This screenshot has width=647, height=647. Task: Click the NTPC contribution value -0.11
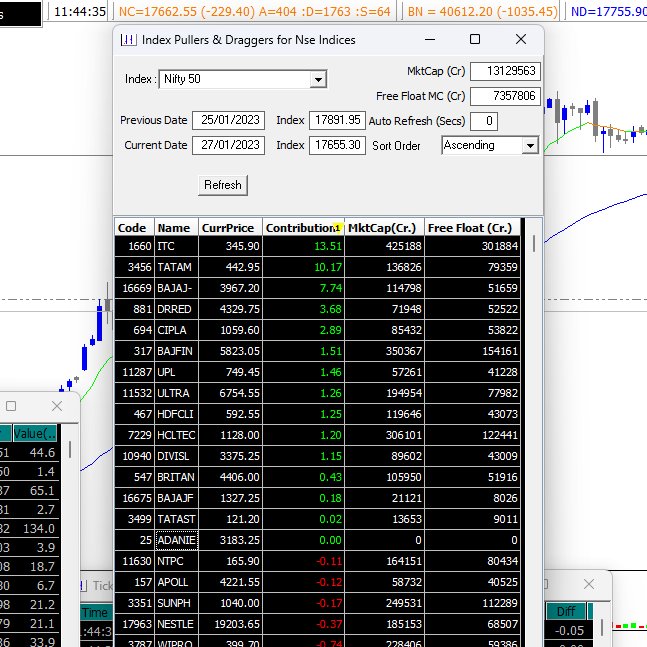click(x=304, y=561)
